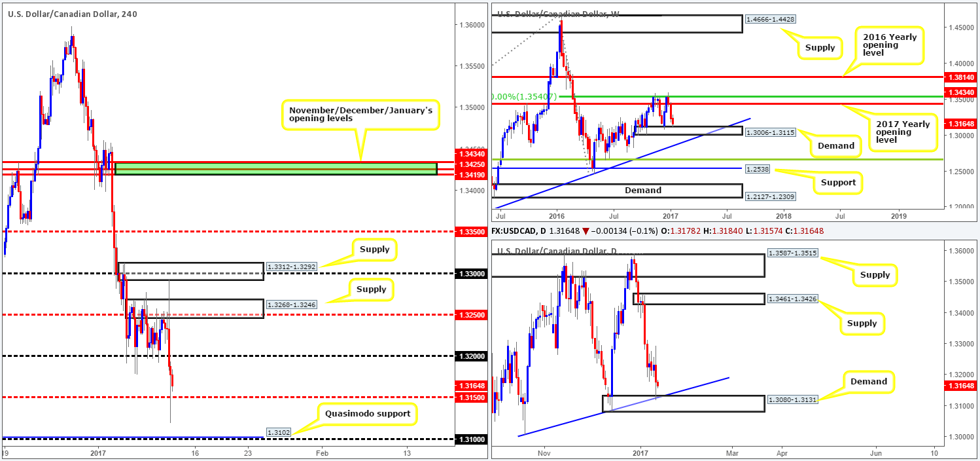The height and width of the screenshot is (461, 980).
Task: Click the Supply callout pointing to 1.3268-1.3246
Action: coord(372,289)
